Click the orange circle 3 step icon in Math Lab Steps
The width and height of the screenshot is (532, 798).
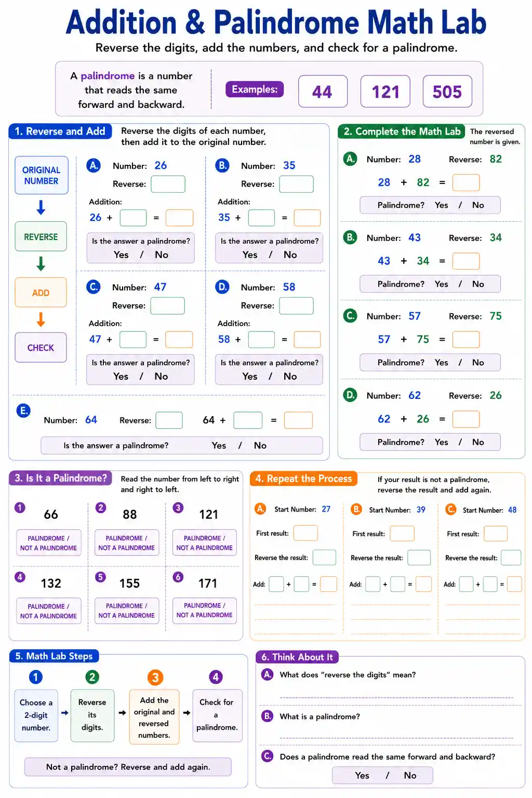[155, 677]
